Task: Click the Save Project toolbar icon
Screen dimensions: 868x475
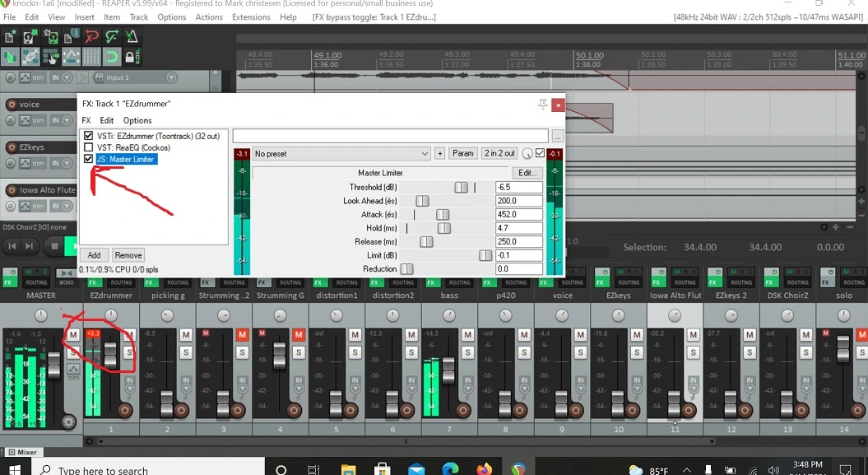Action: 50,37
